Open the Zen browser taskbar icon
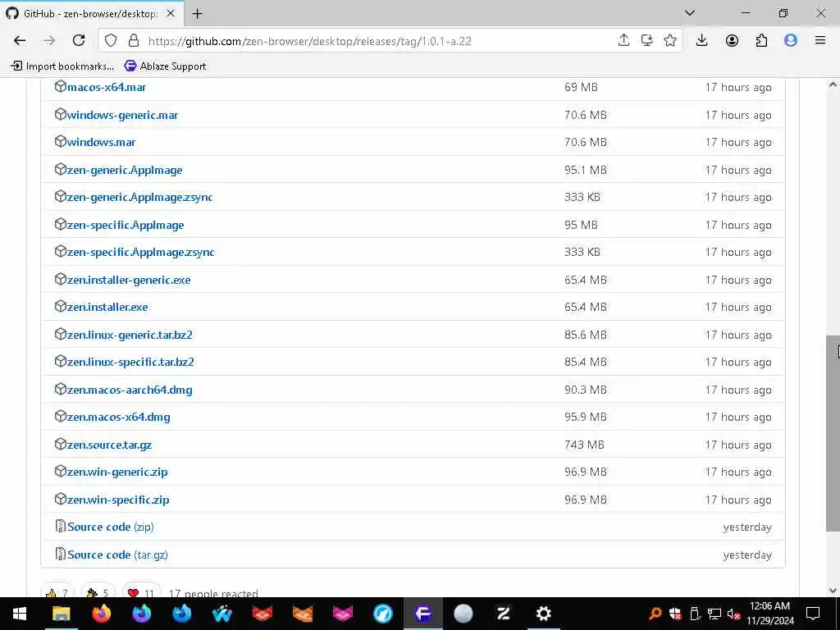Screen dimensions: 840x630 click(x=503, y=614)
